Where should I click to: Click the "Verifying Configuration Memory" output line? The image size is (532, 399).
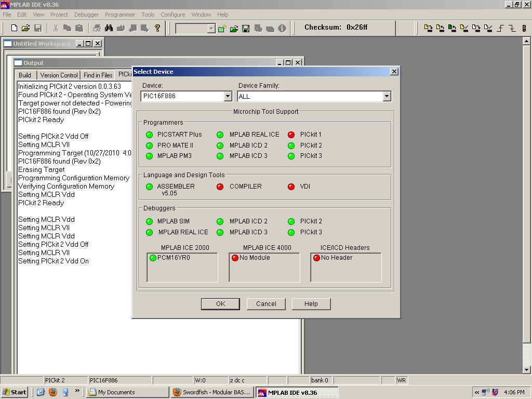click(x=66, y=187)
